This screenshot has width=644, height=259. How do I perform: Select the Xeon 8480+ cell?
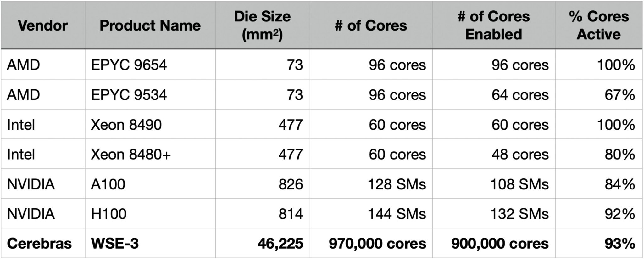coord(150,154)
